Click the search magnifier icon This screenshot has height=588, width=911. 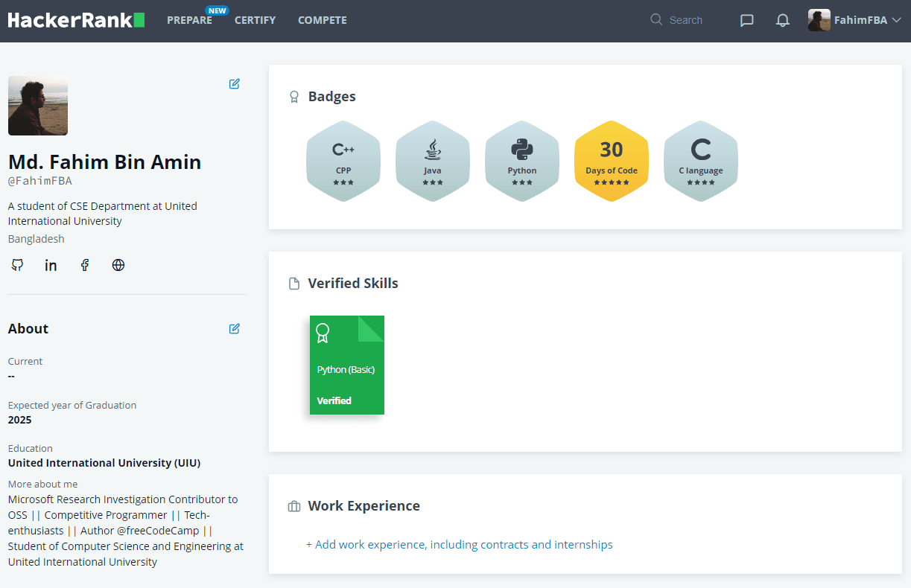tap(656, 20)
